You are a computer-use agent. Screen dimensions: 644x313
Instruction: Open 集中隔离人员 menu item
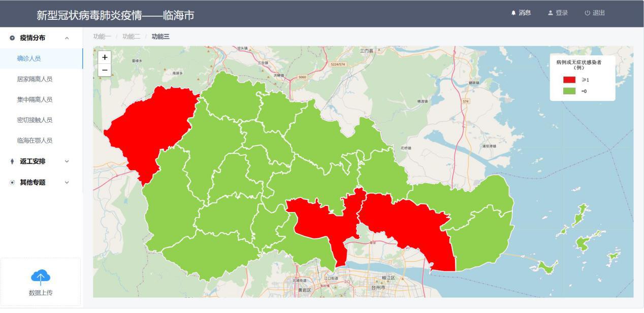pos(35,99)
